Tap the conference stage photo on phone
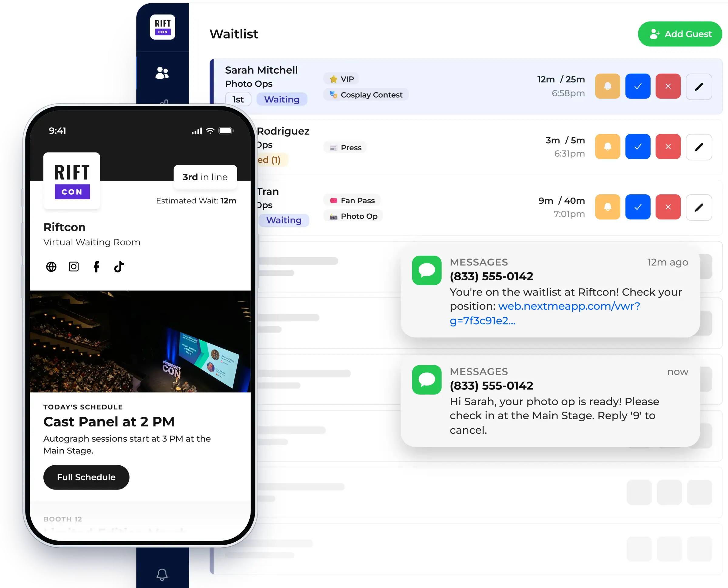 140,341
